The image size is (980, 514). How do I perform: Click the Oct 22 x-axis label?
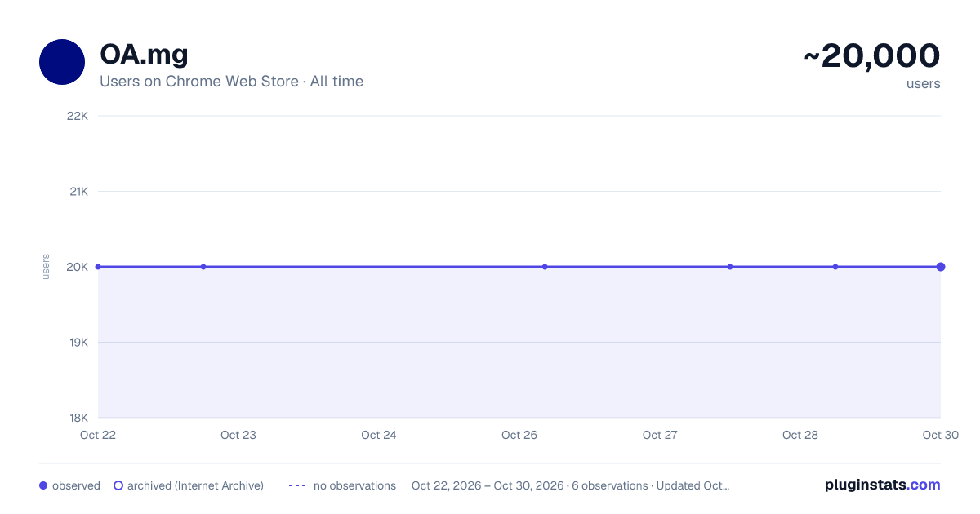pyautogui.click(x=98, y=435)
